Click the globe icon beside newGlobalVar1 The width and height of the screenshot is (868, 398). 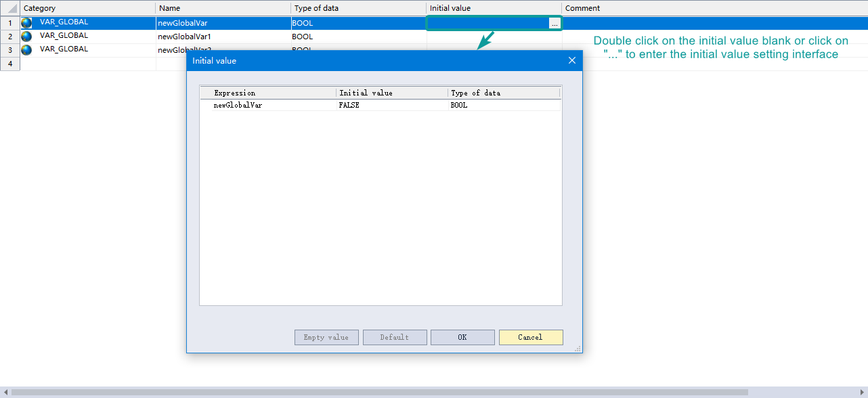26,37
